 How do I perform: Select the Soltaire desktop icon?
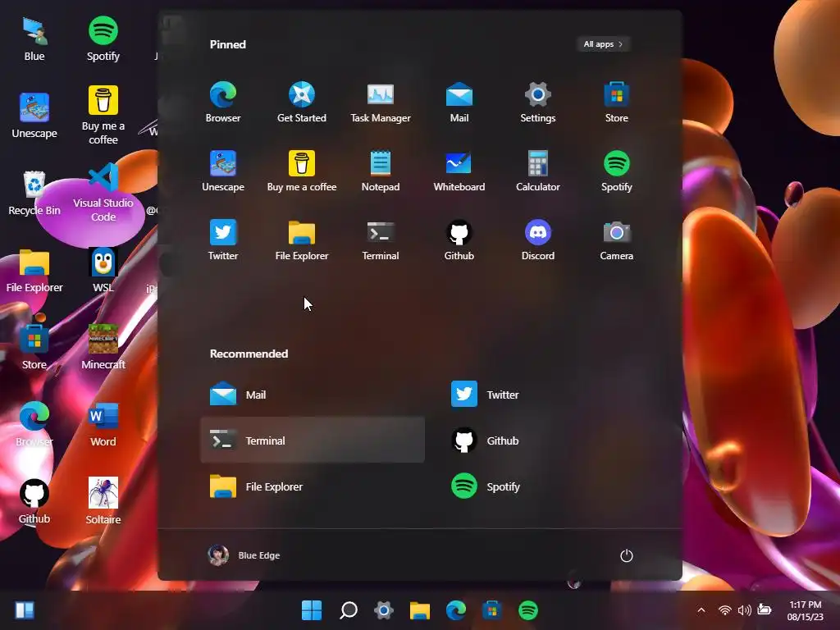103,502
